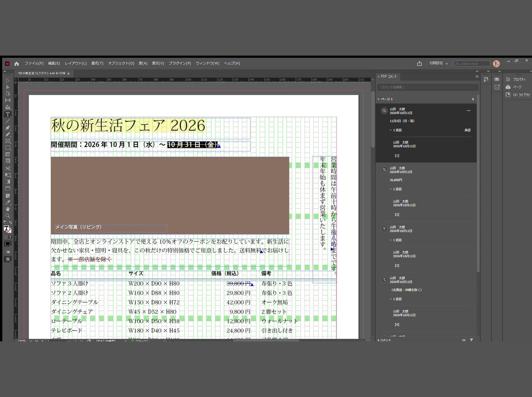Select the Direct Selection tool
532x397 pixels.
click(8, 87)
